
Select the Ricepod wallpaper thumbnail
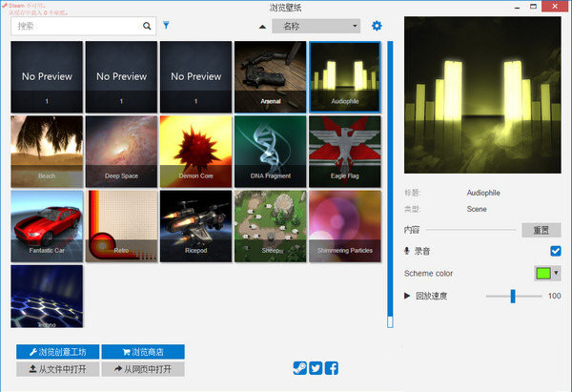pos(195,226)
